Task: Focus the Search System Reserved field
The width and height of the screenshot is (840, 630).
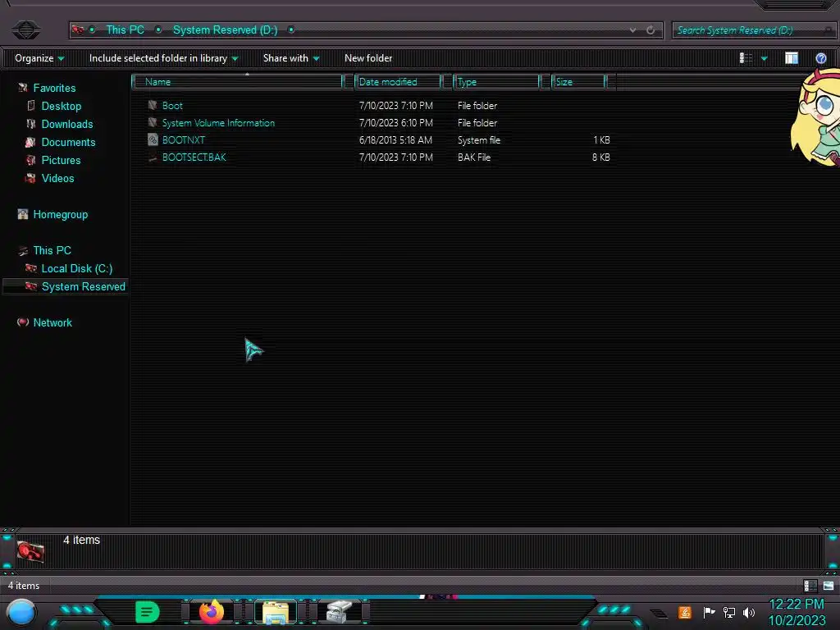Action: [x=753, y=30]
